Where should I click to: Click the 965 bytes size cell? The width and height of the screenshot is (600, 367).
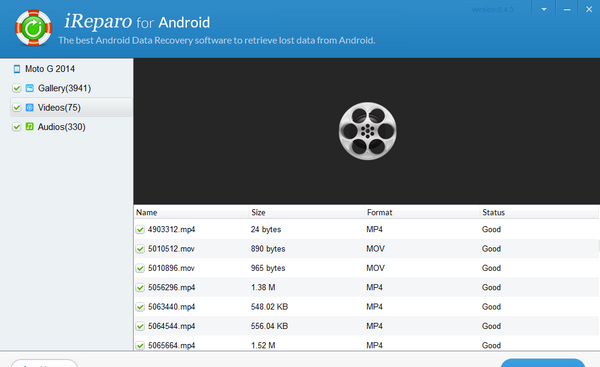268,268
